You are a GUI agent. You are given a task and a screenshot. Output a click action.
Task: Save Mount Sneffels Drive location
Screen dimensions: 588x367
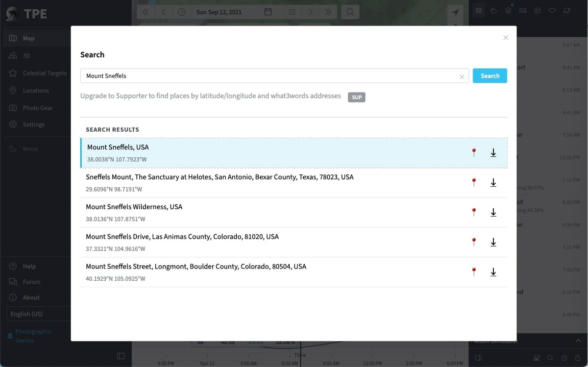coord(493,243)
